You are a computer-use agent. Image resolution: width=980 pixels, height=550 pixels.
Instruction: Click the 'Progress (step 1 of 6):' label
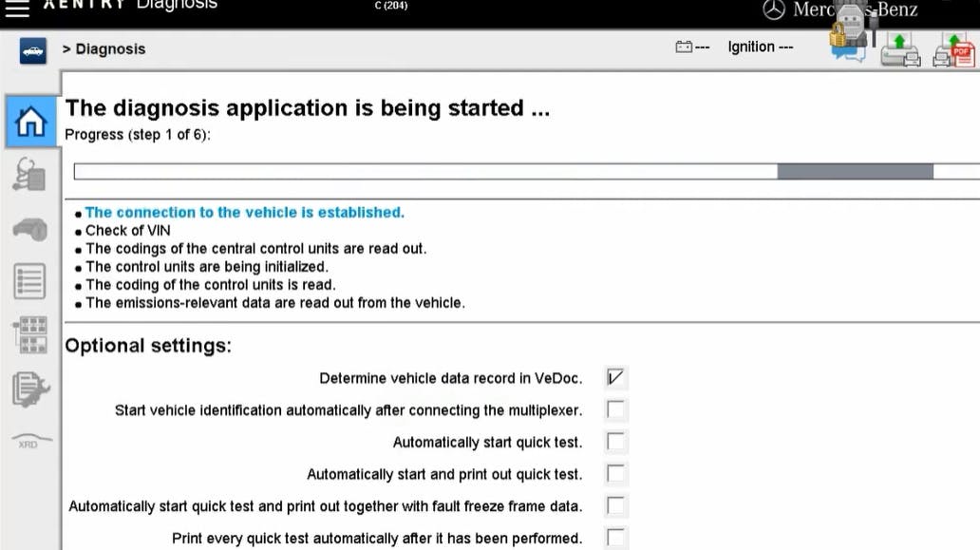click(138, 135)
